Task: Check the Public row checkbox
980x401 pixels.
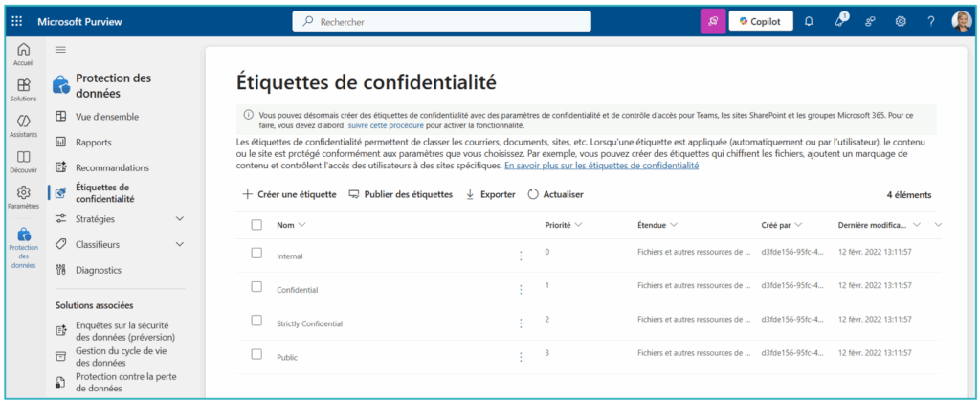Action: pos(256,354)
